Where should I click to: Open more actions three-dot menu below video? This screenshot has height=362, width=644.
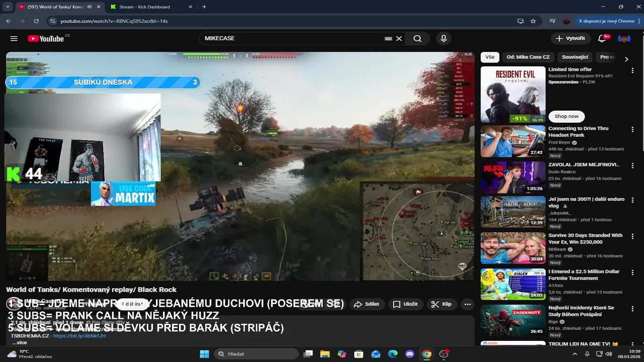coord(467,304)
